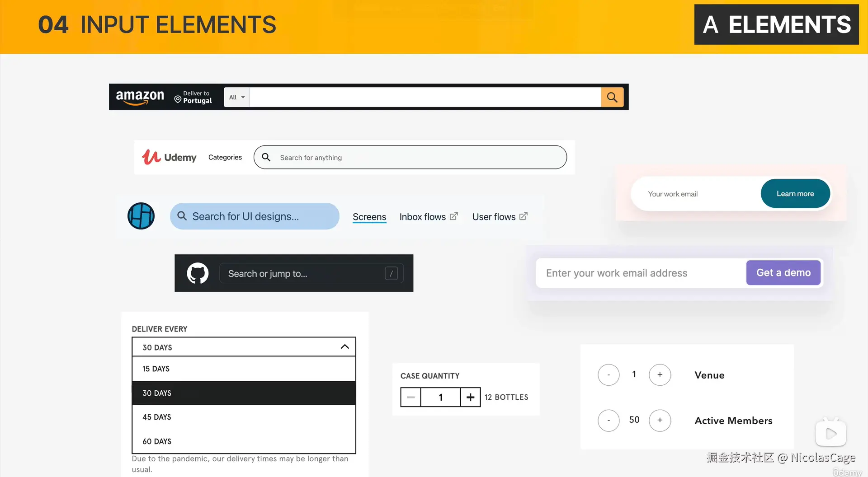The height and width of the screenshot is (477, 868).
Task: Focus the 'Your work email' field
Action: tap(696, 194)
